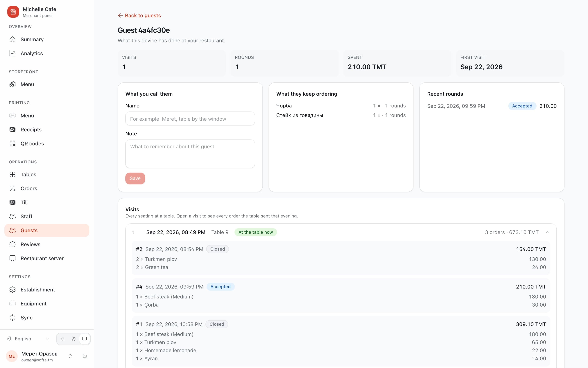Viewport: 588px width, 368px height.
Task: Navigate to Orders page
Action: click(47, 188)
